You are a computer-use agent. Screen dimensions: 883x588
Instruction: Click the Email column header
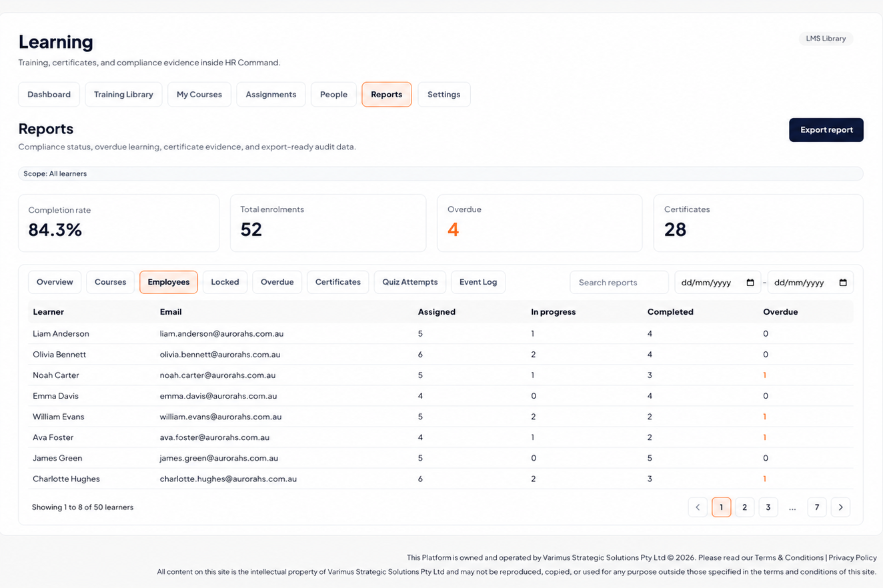(171, 312)
